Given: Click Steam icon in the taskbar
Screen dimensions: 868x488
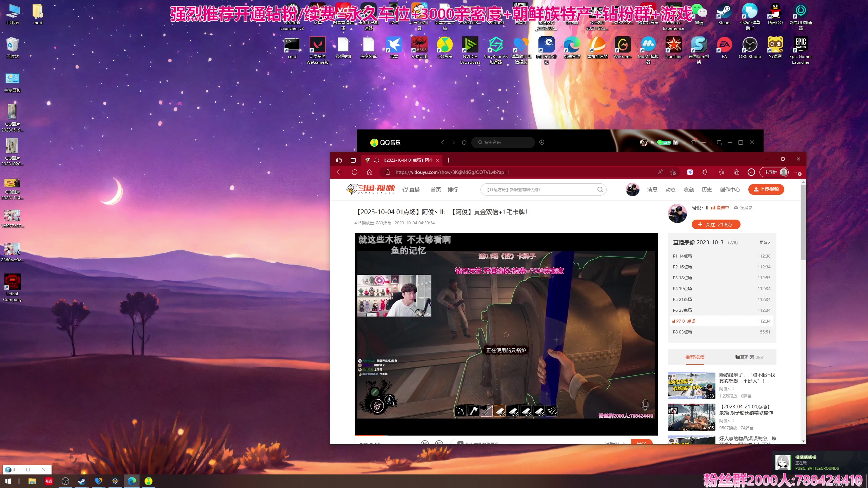Looking at the screenshot, I should click(82, 481).
